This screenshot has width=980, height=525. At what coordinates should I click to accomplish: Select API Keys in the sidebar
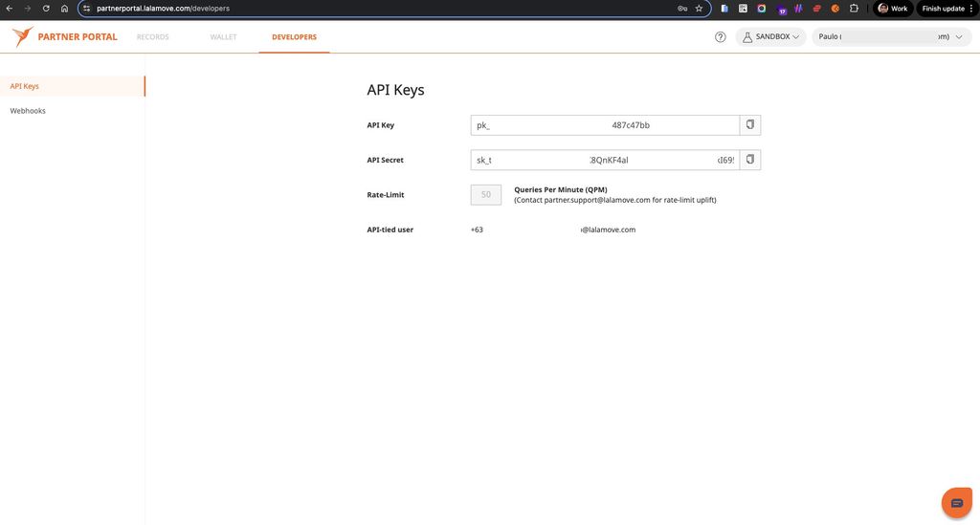pos(25,86)
